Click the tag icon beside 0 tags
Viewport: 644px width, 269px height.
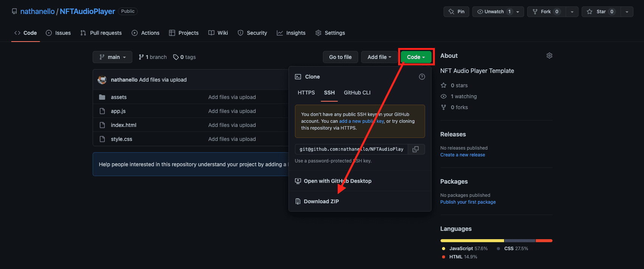coord(176,57)
